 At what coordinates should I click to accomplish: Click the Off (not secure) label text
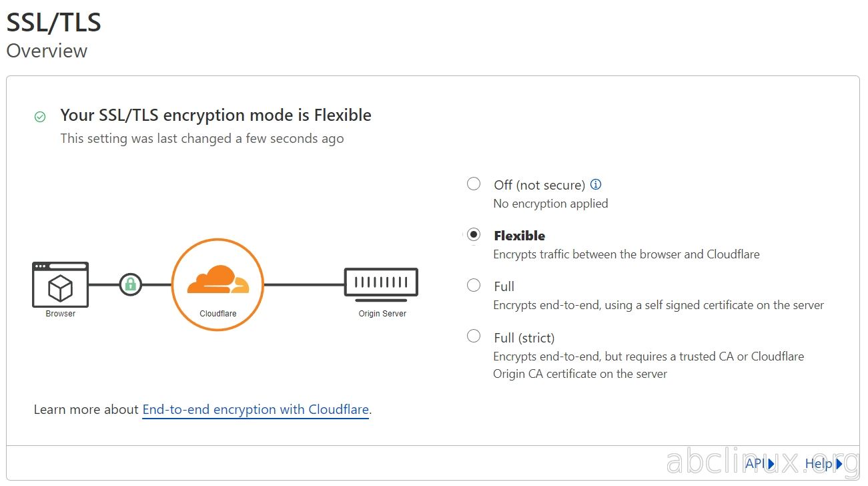(539, 185)
